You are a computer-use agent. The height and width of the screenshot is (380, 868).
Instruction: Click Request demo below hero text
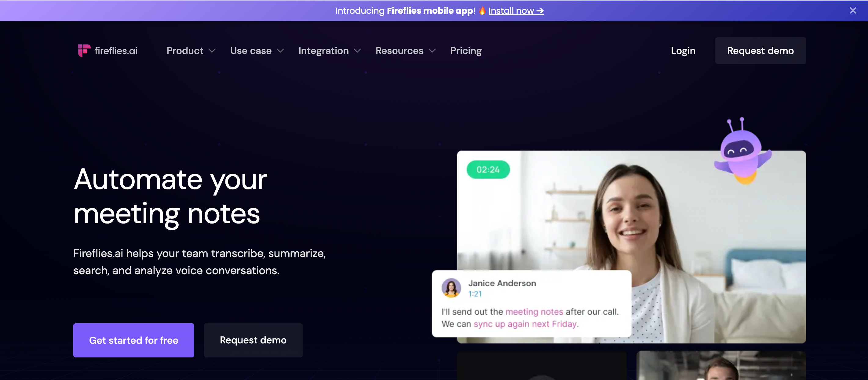pyautogui.click(x=253, y=340)
